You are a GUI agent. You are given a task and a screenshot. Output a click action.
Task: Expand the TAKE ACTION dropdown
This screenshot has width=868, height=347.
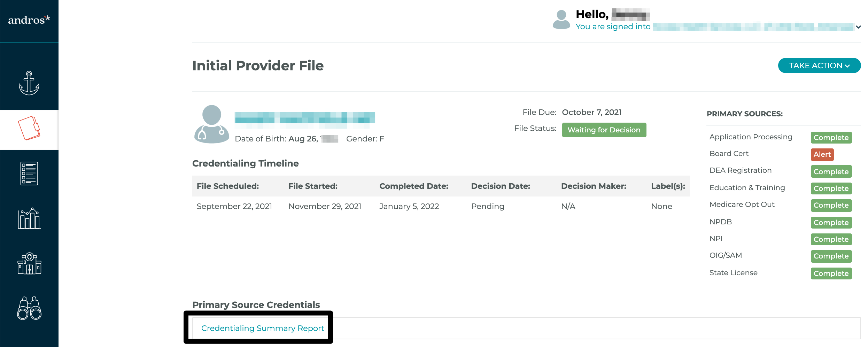point(819,65)
